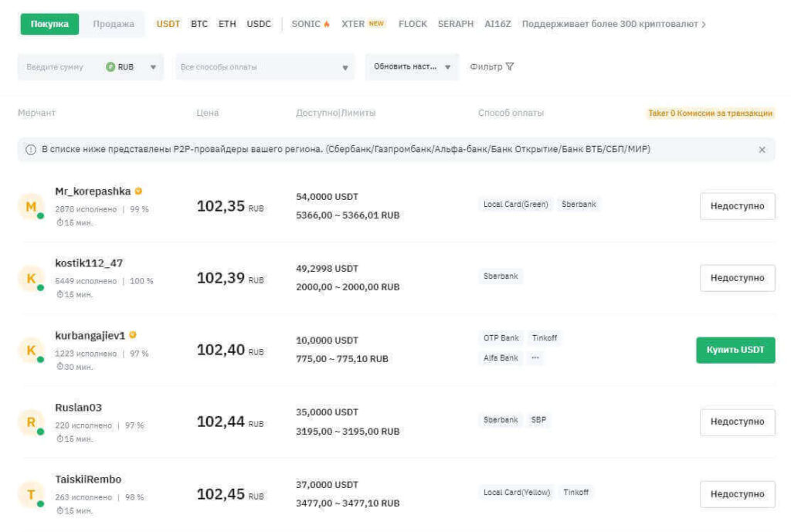
Task: Click the TaiskiiRembo avatar icon
Action: click(30, 494)
